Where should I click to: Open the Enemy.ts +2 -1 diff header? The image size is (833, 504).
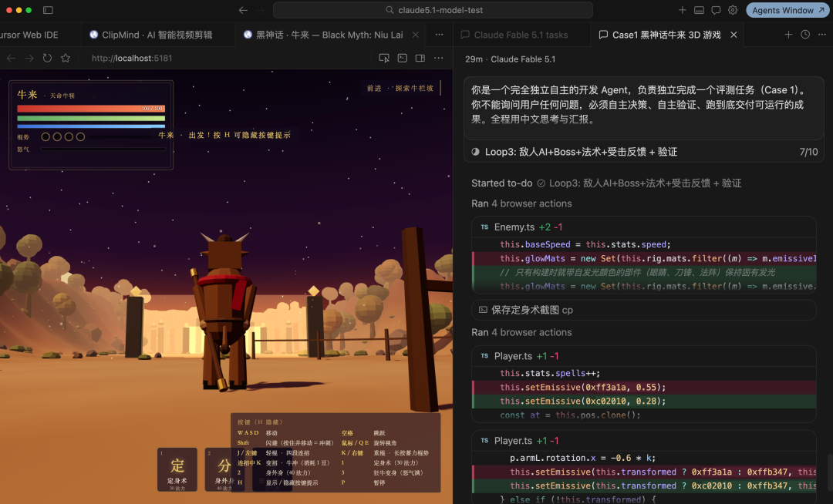click(x=644, y=227)
